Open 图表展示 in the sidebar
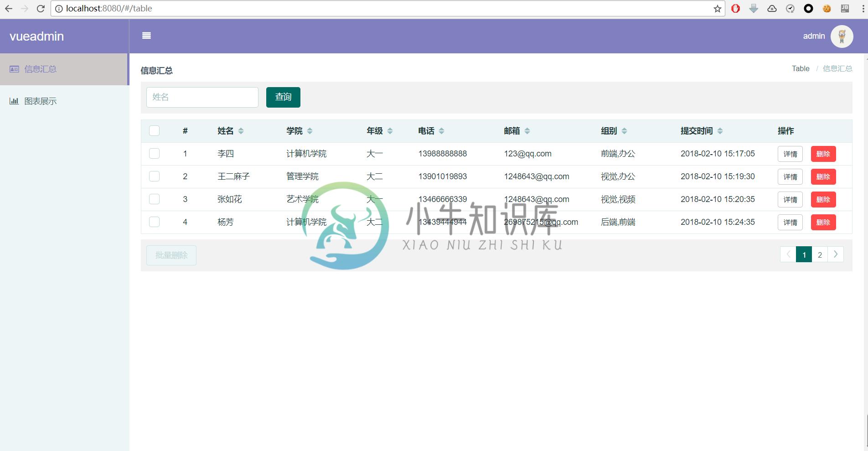The height and width of the screenshot is (451, 868). click(x=64, y=101)
